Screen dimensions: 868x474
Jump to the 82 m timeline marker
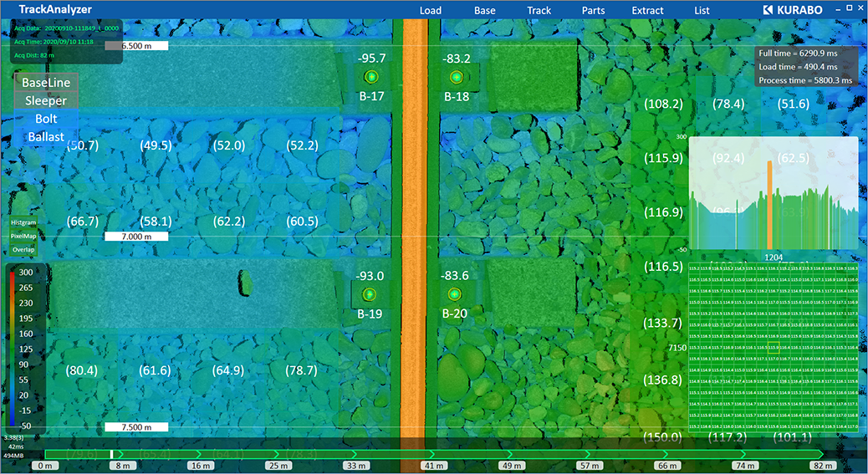(823, 466)
